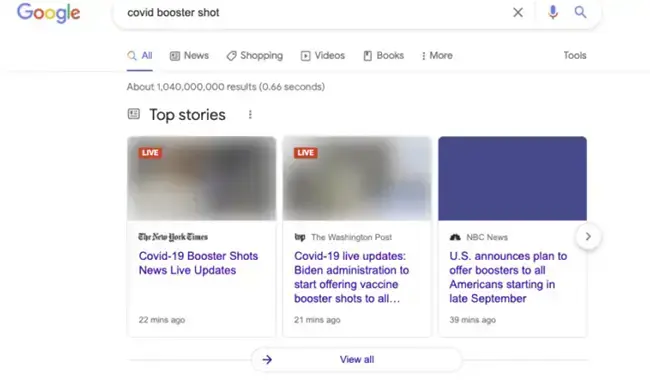Click the LIVE badge on NYT story
This screenshot has width=650, height=390.
pos(150,153)
